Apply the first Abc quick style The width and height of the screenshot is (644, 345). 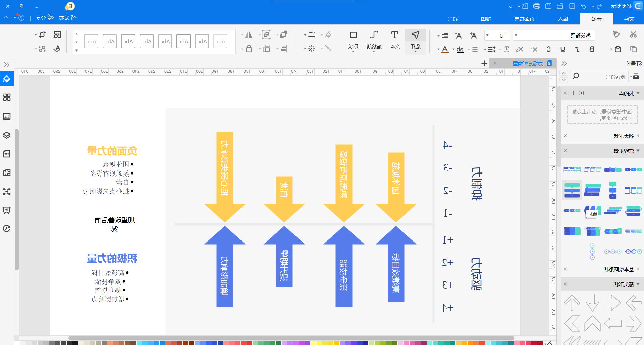point(220,41)
